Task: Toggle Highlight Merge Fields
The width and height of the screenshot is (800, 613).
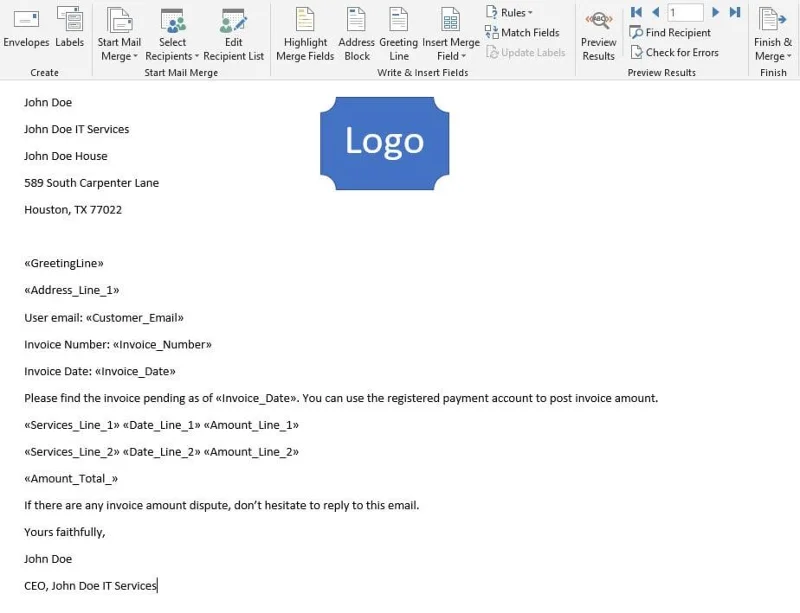Action: tap(304, 33)
